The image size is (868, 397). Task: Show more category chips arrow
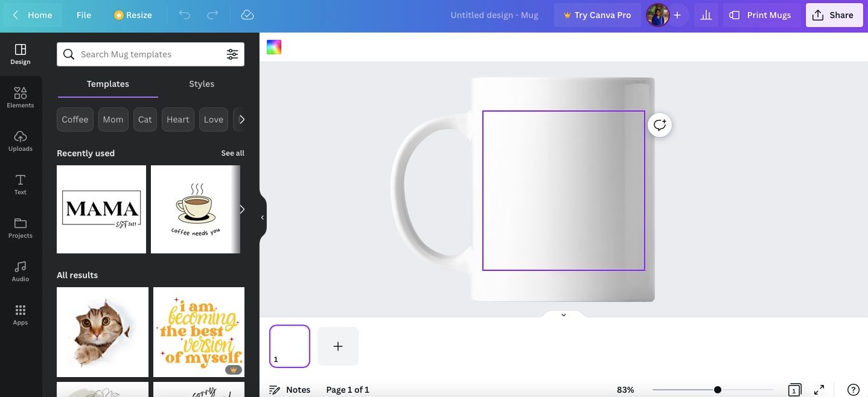pos(241,119)
